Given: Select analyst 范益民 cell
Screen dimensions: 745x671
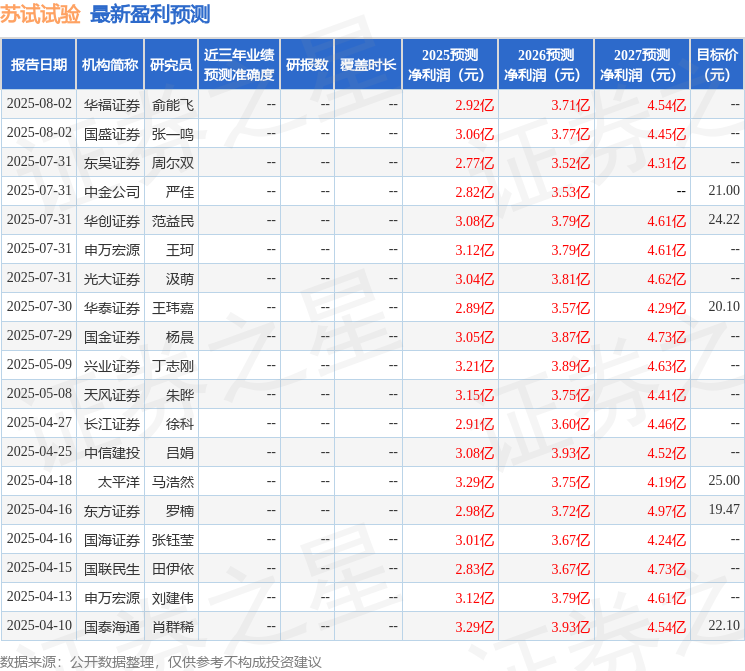Looking at the screenshot, I should [x=173, y=221].
